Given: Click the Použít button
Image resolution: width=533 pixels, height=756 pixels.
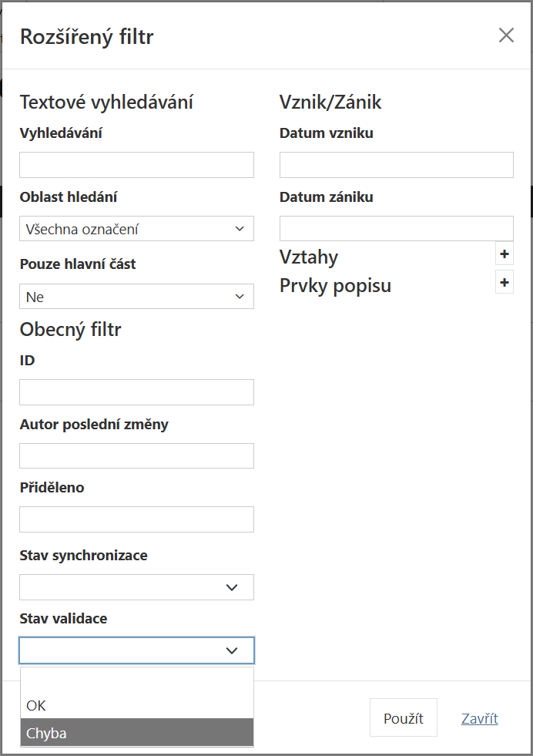Looking at the screenshot, I should (x=403, y=717).
